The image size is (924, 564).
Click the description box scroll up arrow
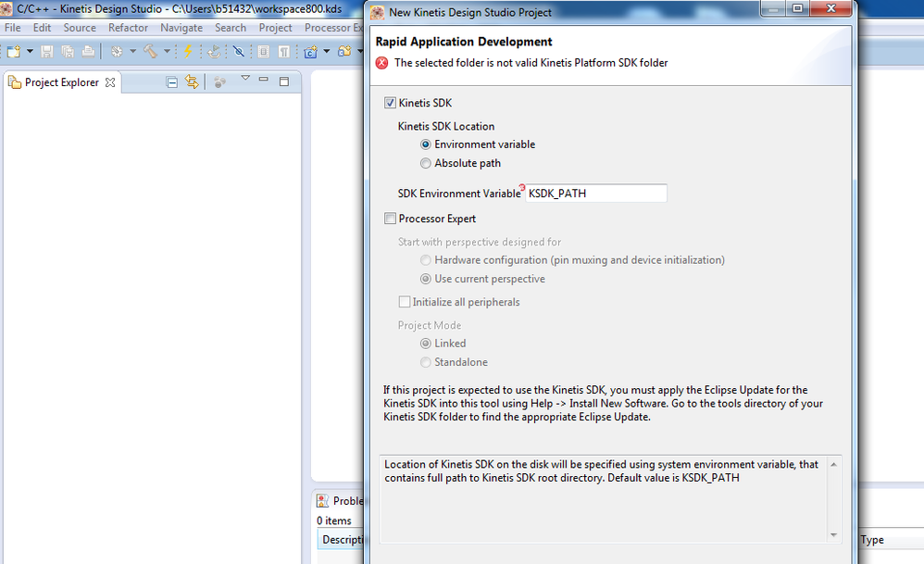[x=834, y=464]
